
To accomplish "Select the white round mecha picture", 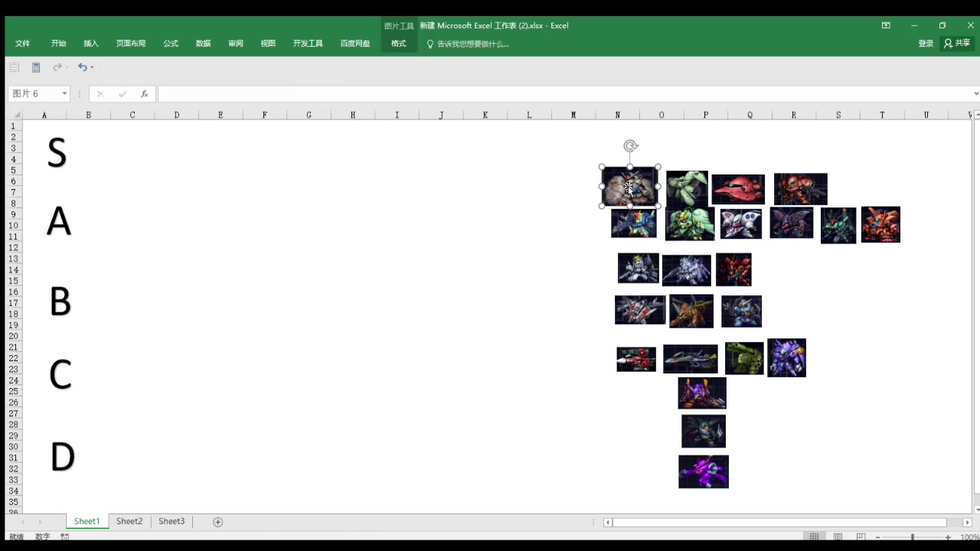I will [740, 223].
